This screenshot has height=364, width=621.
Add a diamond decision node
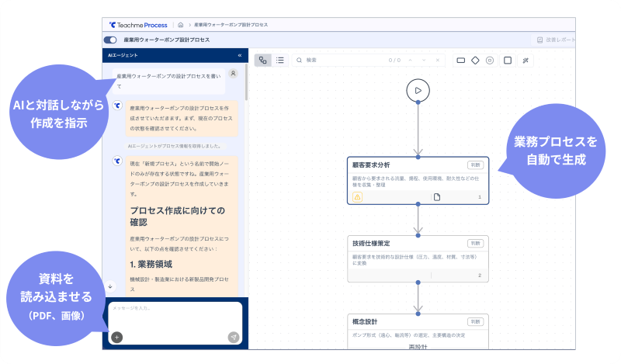click(475, 60)
